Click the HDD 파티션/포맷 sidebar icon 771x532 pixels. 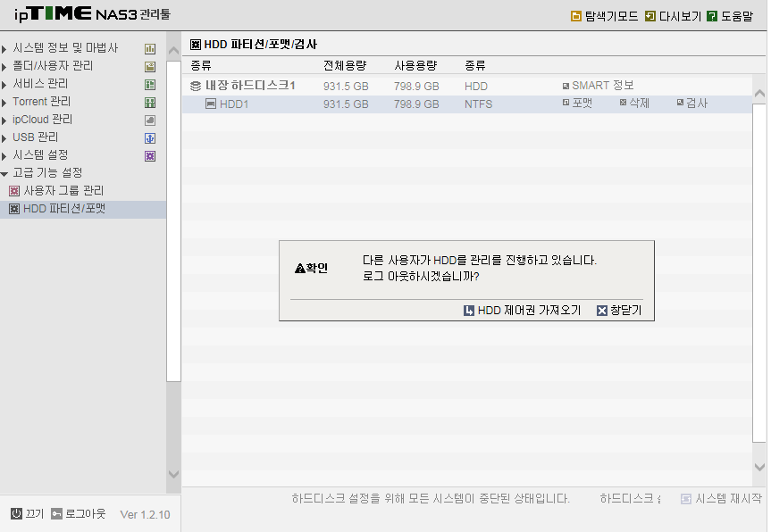pyautogui.click(x=14, y=209)
